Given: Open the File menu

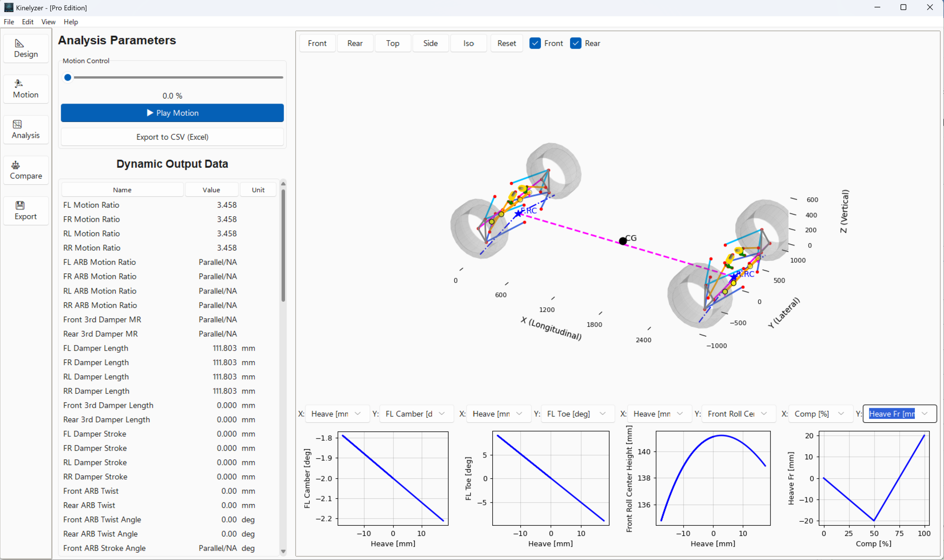Looking at the screenshot, I should click(x=9, y=22).
